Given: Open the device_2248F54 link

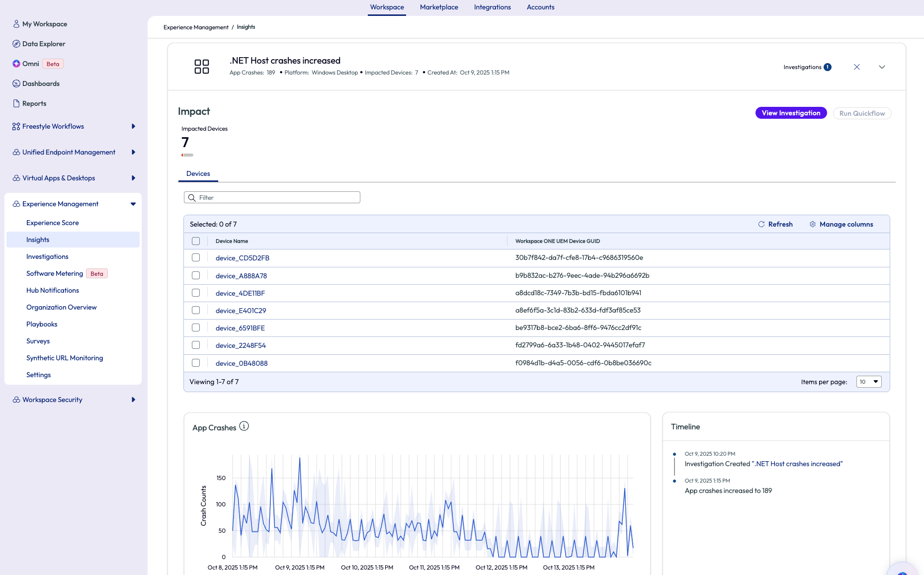Looking at the screenshot, I should tap(241, 345).
